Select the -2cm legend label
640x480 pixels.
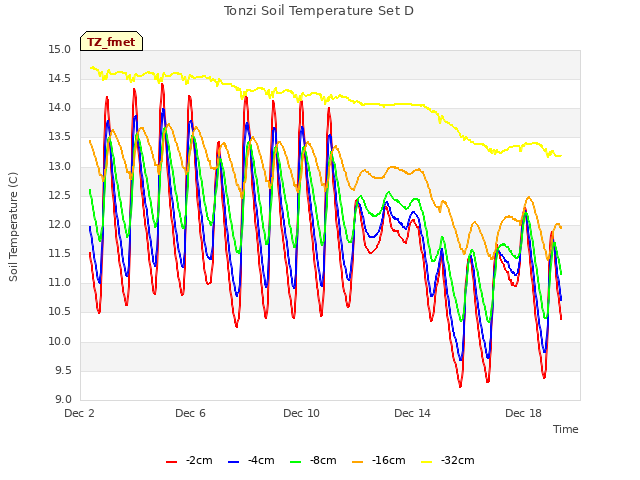199,460
